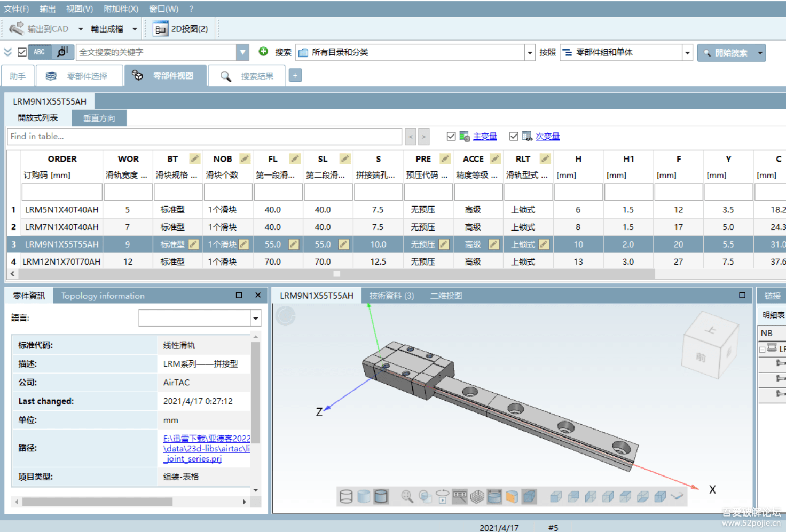Viewport: 786px width, 532px height.
Task: Open the 零部件组和单体 sort dropdown
Action: [x=687, y=52]
